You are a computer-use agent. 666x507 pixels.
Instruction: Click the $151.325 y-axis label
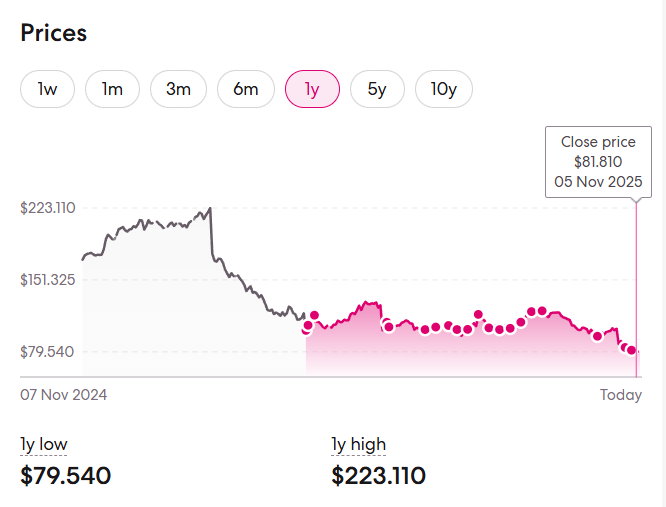click(x=48, y=280)
